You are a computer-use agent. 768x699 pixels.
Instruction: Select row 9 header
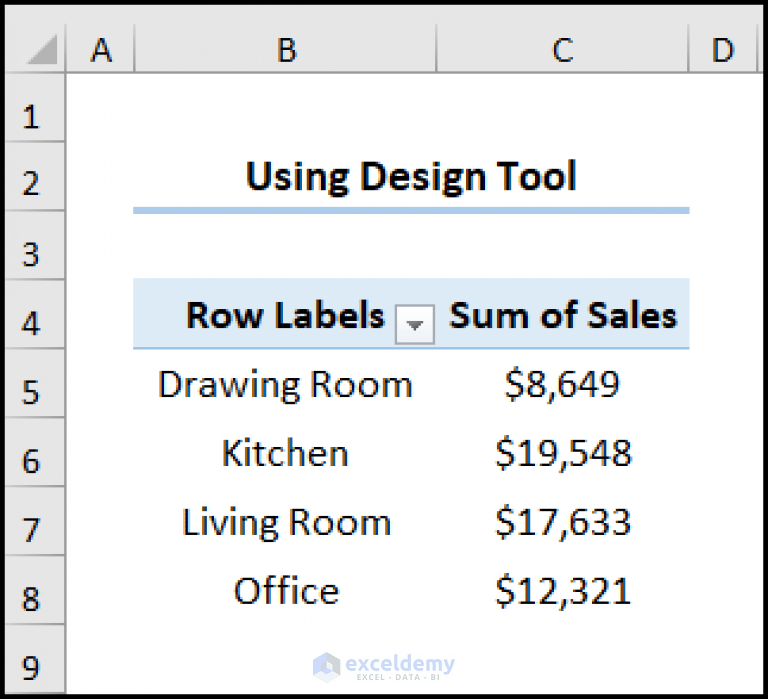pyautogui.click(x=34, y=659)
